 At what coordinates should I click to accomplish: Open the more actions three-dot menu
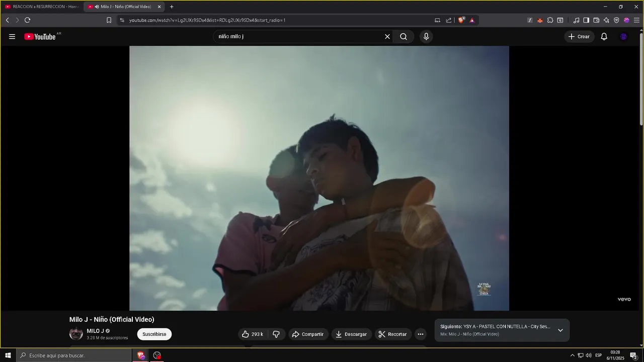421,334
